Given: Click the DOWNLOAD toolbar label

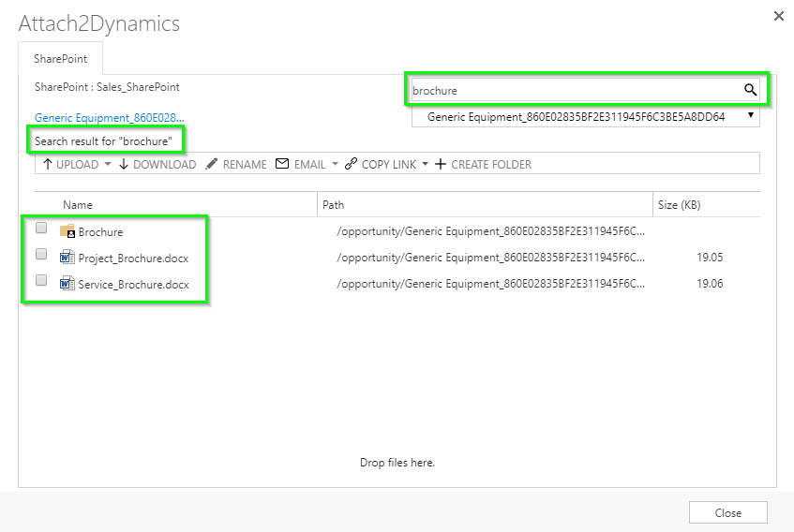Looking at the screenshot, I should (165, 164).
